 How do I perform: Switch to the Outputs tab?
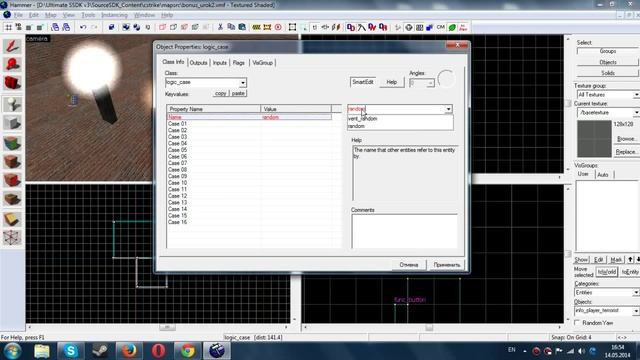coord(198,63)
